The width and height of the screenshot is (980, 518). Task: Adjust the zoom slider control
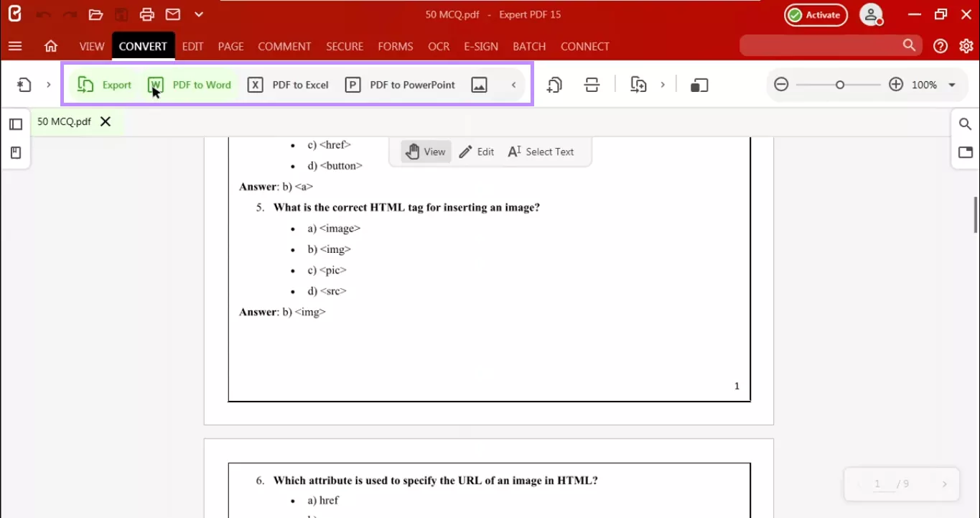pyautogui.click(x=839, y=85)
